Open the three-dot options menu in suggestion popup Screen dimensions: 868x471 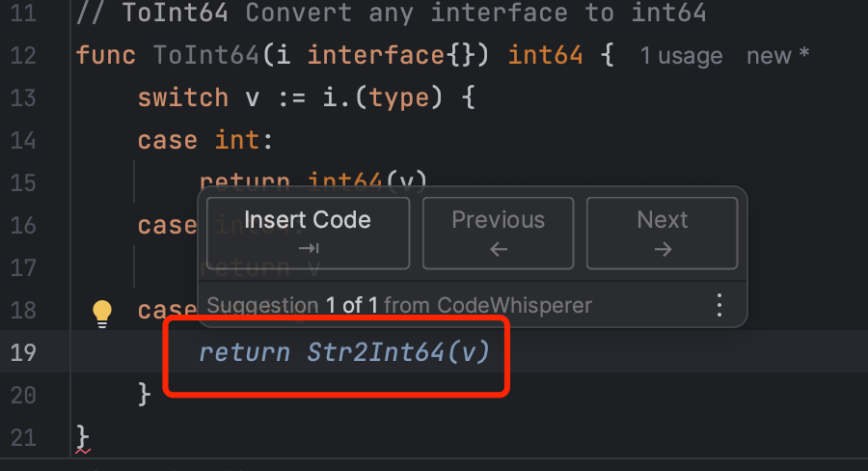pyautogui.click(x=719, y=306)
